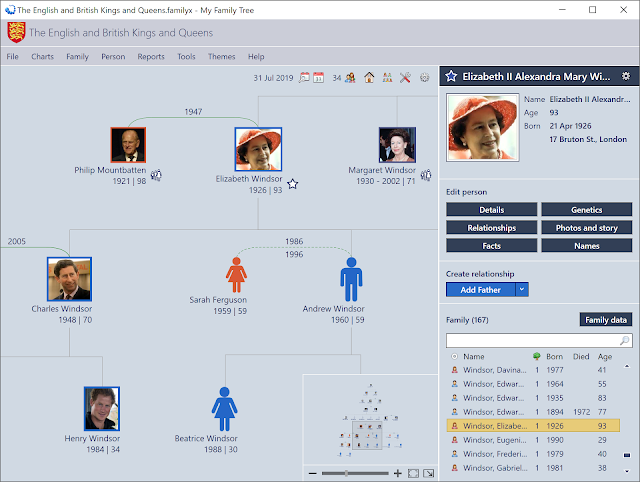Click the circle selector column header
Image resolution: width=640 pixels, height=482 pixels.
(454, 356)
